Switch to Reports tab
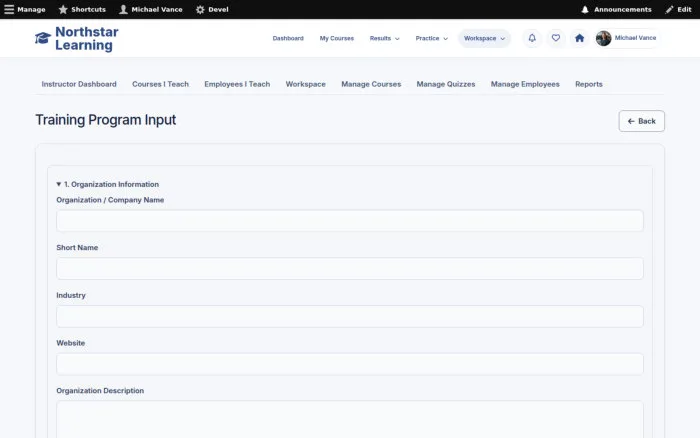This screenshot has height=438, width=700. pyautogui.click(x=588, y=84)
